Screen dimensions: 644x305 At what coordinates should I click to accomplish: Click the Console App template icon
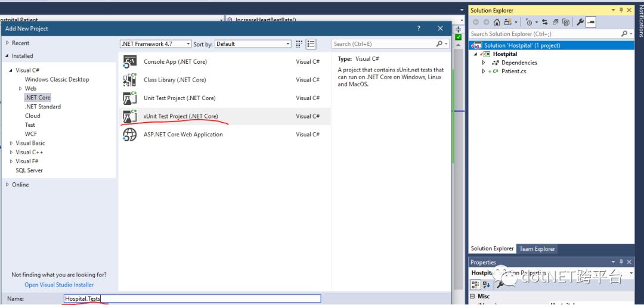pos(130,61)
